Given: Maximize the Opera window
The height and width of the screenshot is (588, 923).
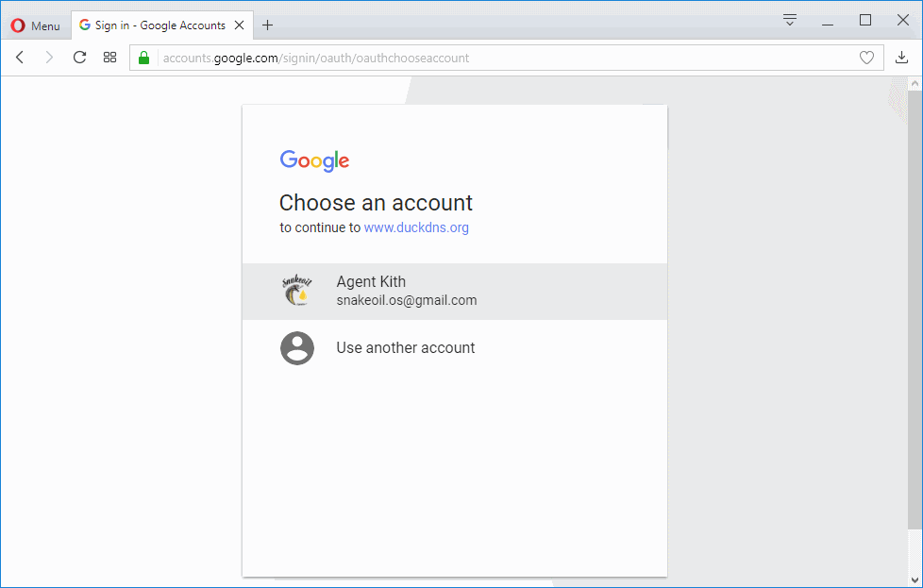Looking at the screenshot, I should pyautogui.click(x=865, y=21).
